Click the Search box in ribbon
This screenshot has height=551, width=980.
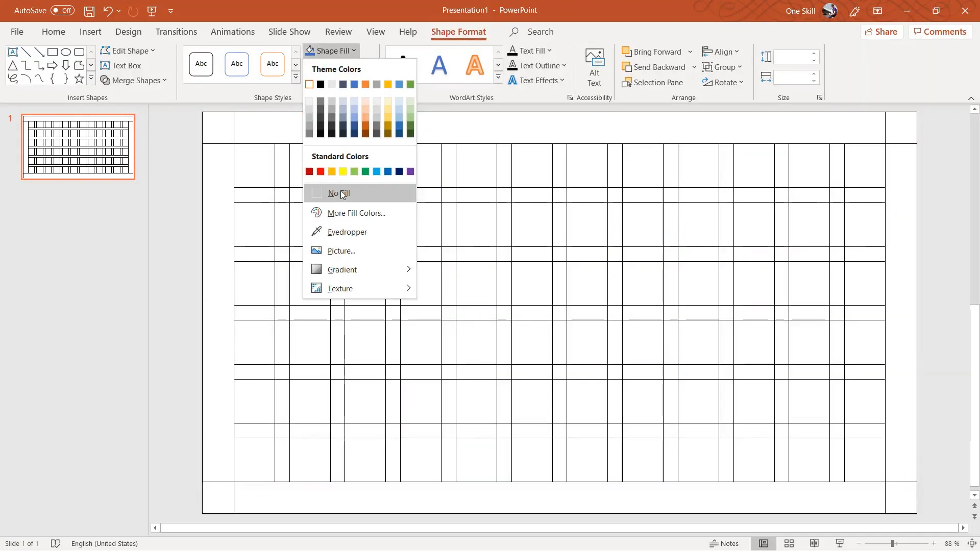(540, 32)
